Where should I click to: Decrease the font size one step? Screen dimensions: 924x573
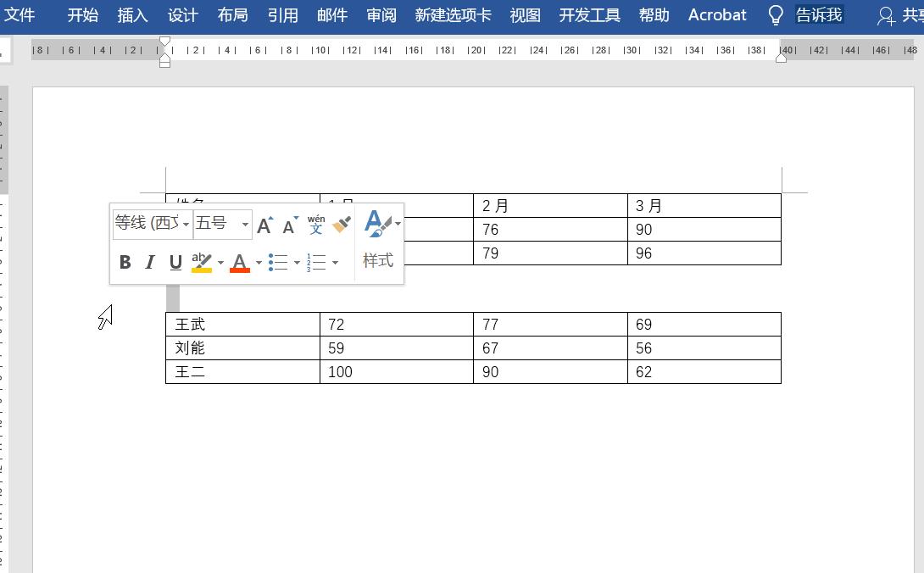288,223
